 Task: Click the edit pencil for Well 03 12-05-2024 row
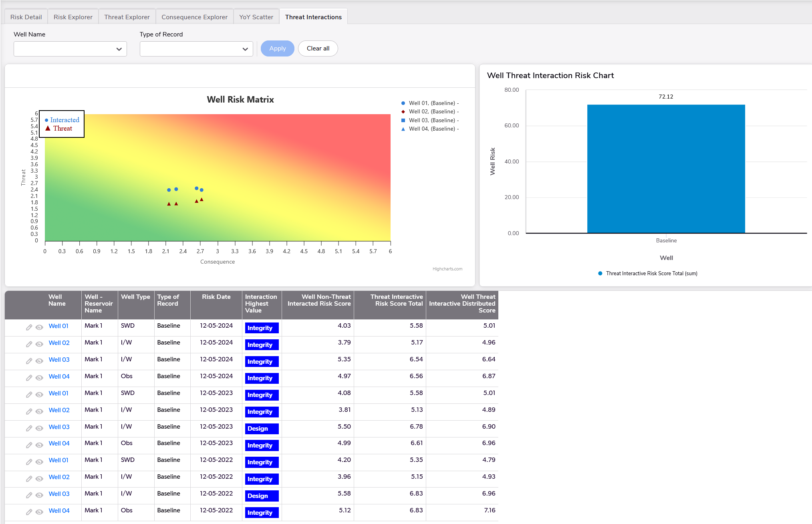[x=29, y=361]
